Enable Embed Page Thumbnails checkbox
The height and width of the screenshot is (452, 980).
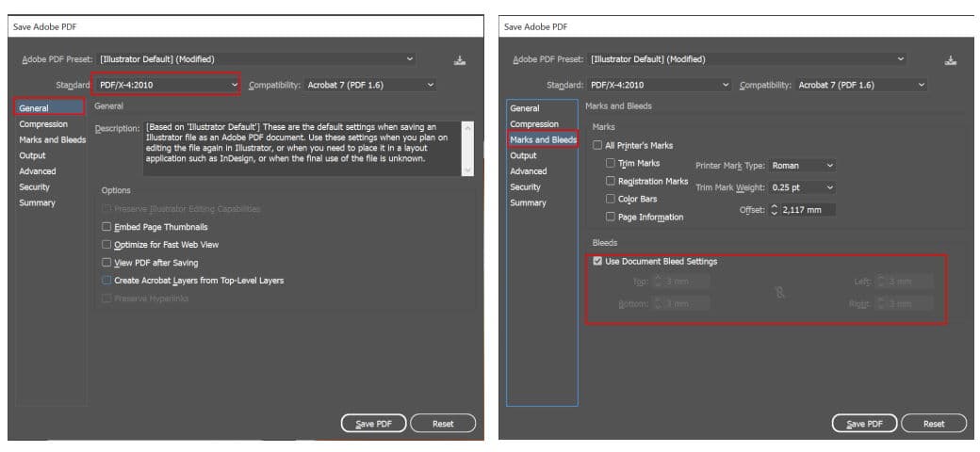click(x=106, y=227)
